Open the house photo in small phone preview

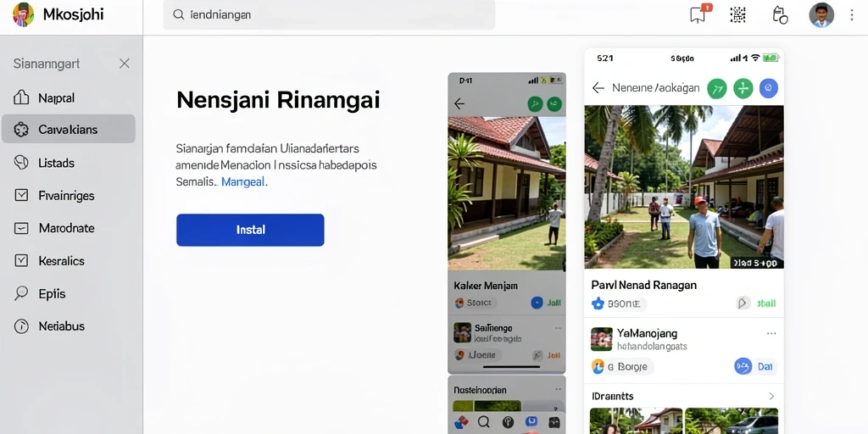point(507,193)
